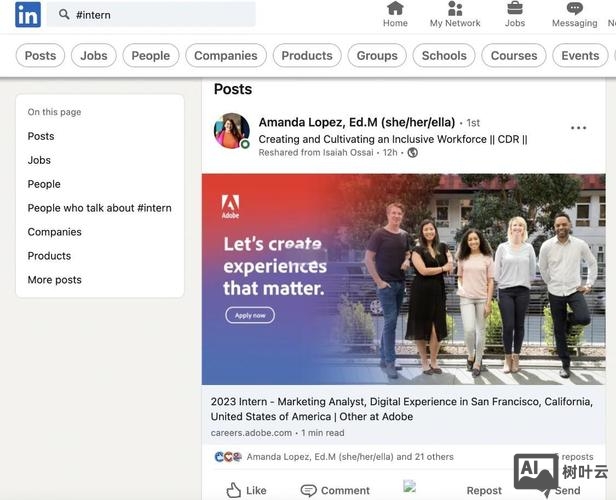Click the search magnifier icon
The image size is (616, 500).
coord(64,15)
